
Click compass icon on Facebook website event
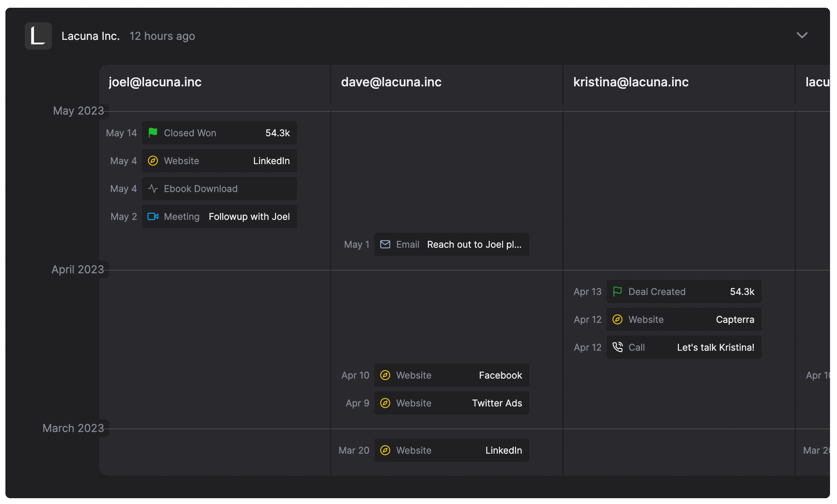[385, 375]
